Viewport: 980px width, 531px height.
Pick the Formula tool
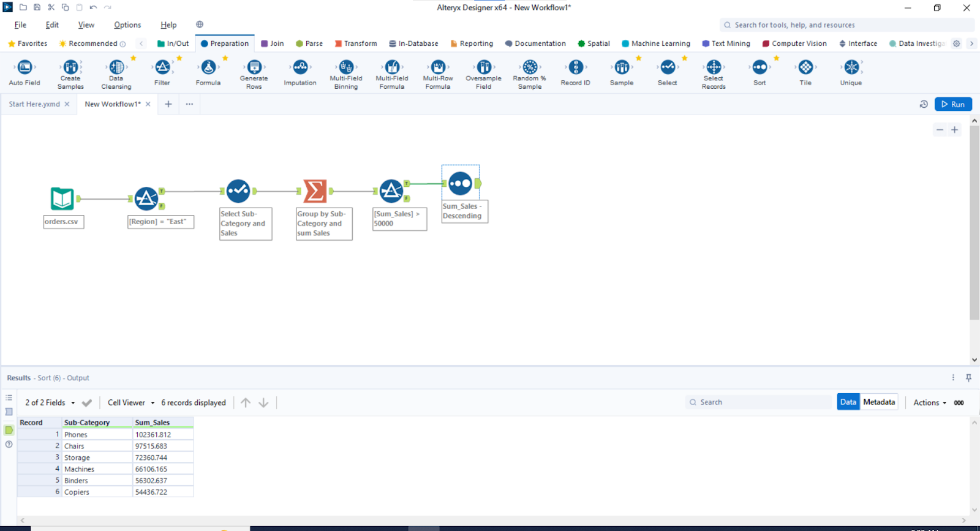[x=208, y=73]
